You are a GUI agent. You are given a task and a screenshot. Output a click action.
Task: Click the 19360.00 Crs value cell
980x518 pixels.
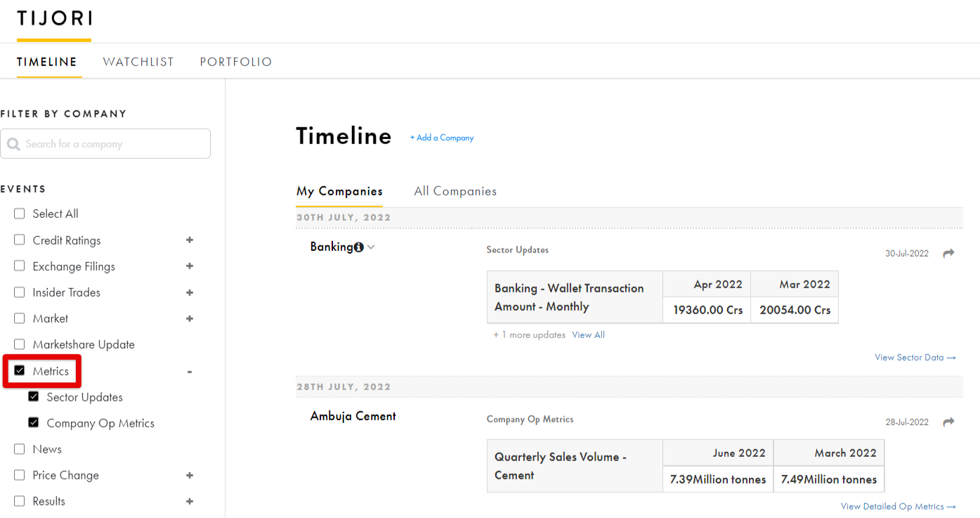pyautogui.click(x=707, y=310)
